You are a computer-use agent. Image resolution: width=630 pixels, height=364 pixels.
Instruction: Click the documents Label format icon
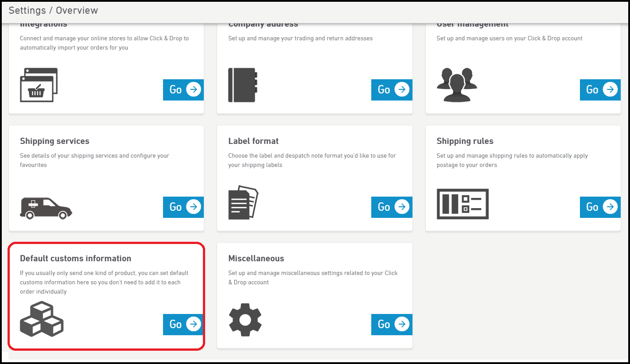point(243,202)
